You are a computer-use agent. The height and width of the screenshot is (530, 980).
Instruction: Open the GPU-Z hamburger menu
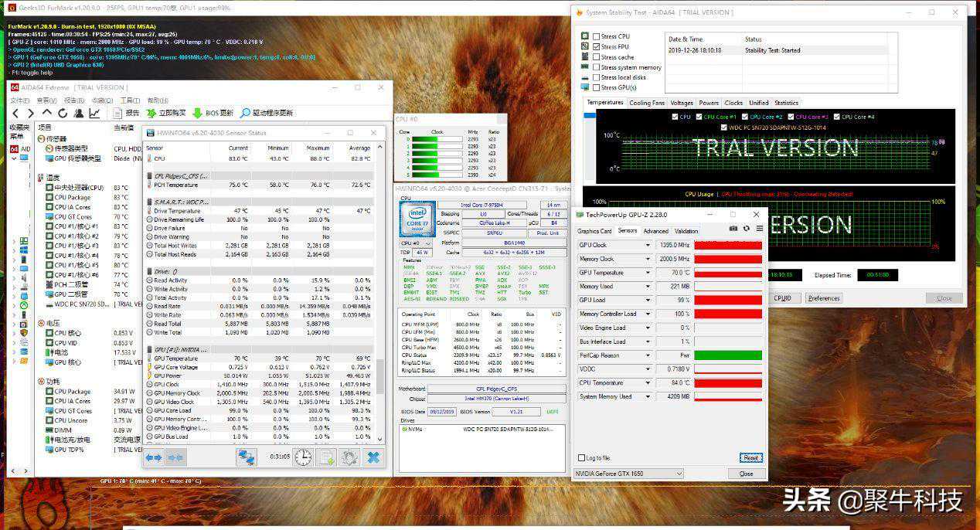759,229
